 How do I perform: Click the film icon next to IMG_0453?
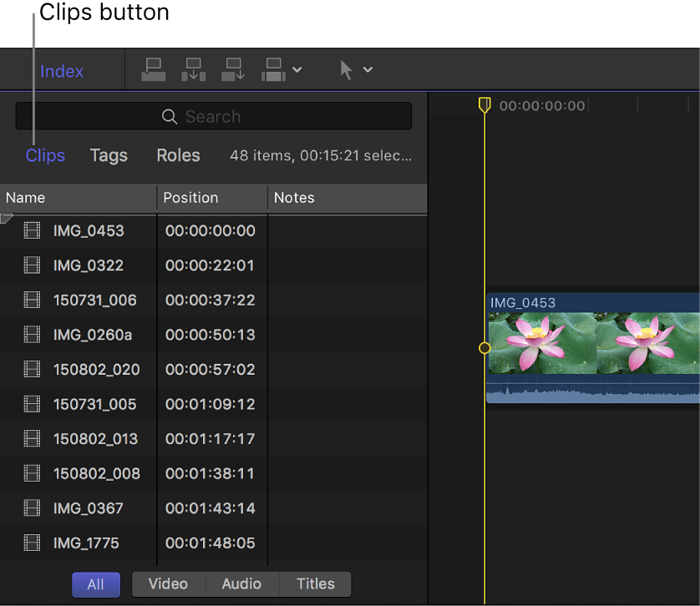(x=32, y=230)
